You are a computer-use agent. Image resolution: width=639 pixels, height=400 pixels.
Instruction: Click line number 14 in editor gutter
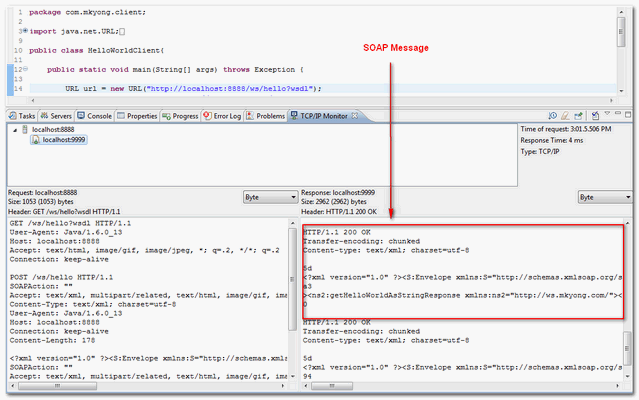pos(18,88)
